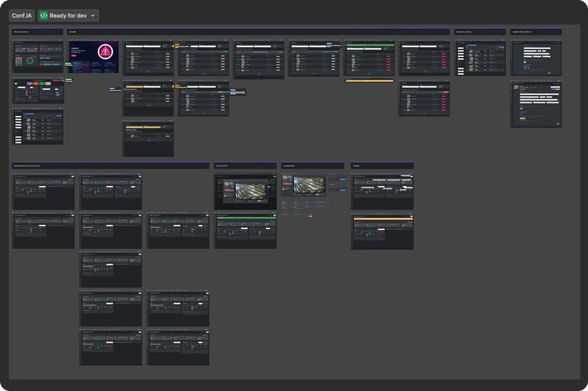Click the Conf.IA section title label
This screenshot has height=391, width=588.
[x=21, y=16]
